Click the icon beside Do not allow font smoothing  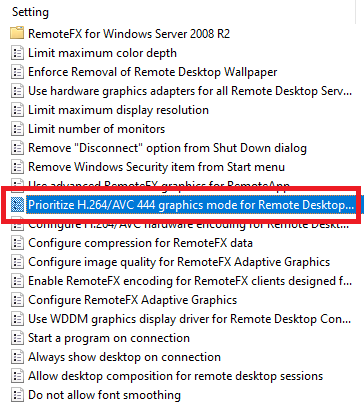[x=17, y=395]
